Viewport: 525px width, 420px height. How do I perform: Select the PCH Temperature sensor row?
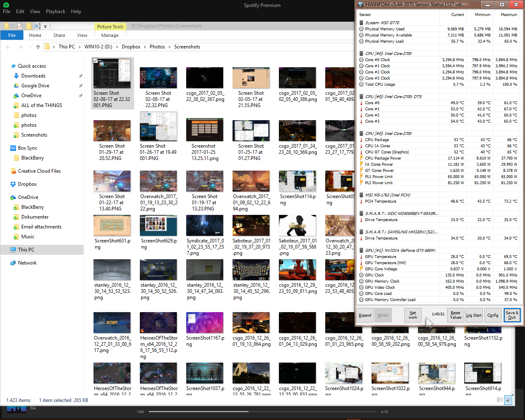tap(438, 201)
